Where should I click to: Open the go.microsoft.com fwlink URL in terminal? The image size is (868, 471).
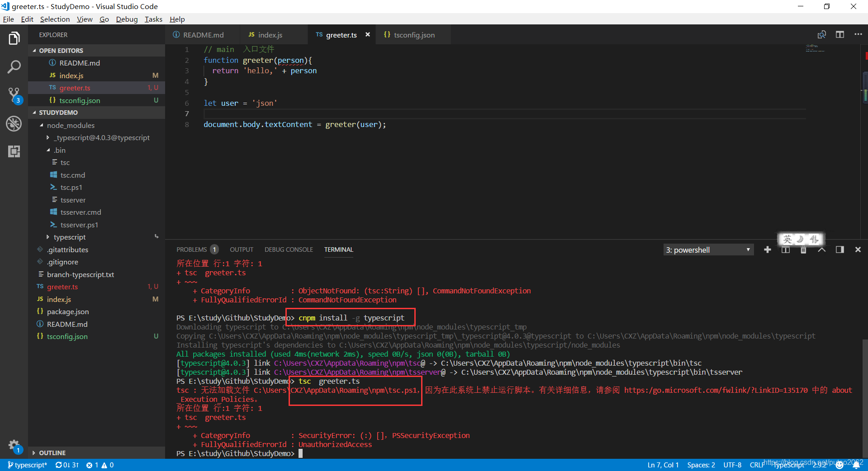click(716, 390)
